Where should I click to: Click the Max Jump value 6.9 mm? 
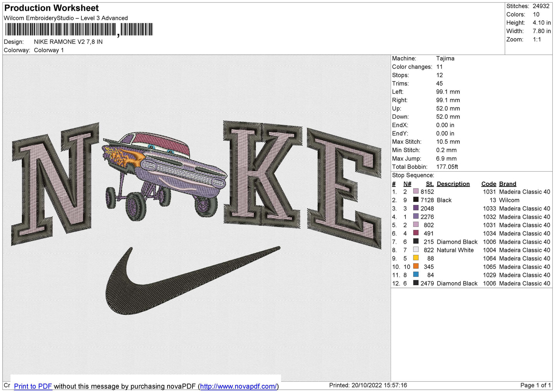point(446,159)
